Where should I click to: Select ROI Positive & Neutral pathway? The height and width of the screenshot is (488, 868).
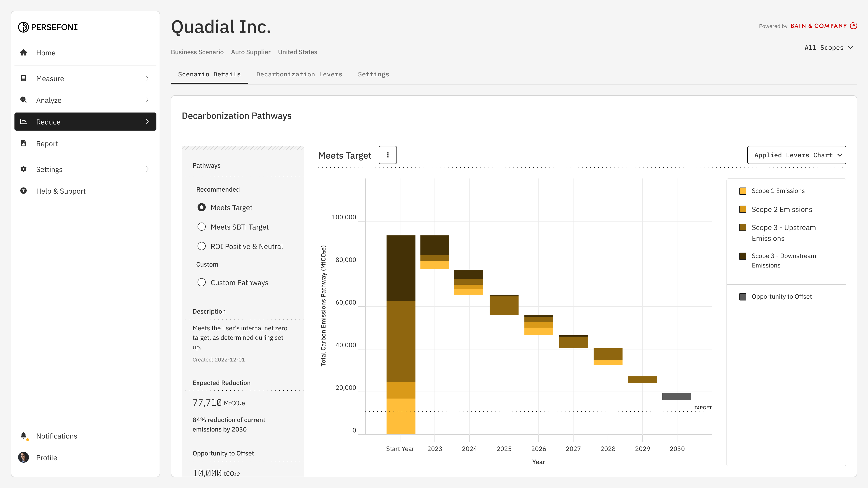(x=201, y=246)
